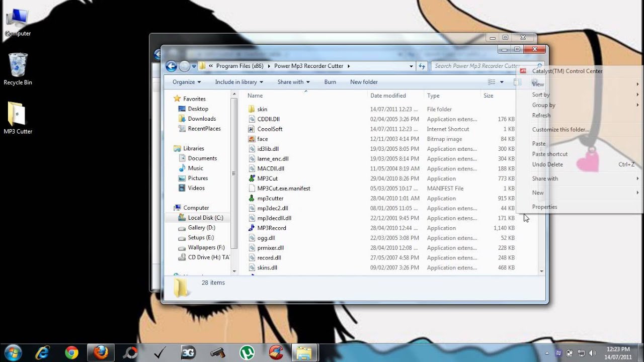This screenshot has height=362, width=644.
Task: Select the CooolSoft internet shortcut icon
Action: [x=252, y=129]
